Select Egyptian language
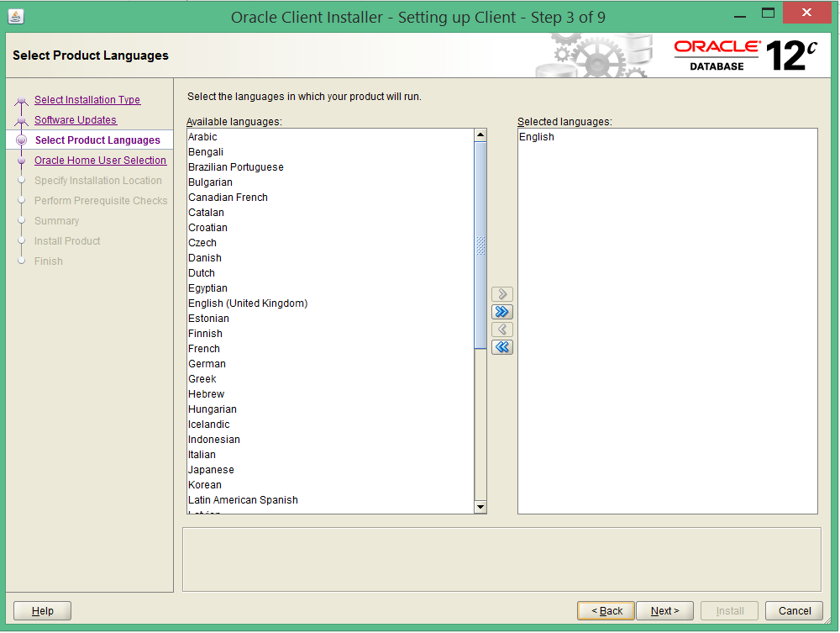Screen dimensions: 840x633 (330, 287)
